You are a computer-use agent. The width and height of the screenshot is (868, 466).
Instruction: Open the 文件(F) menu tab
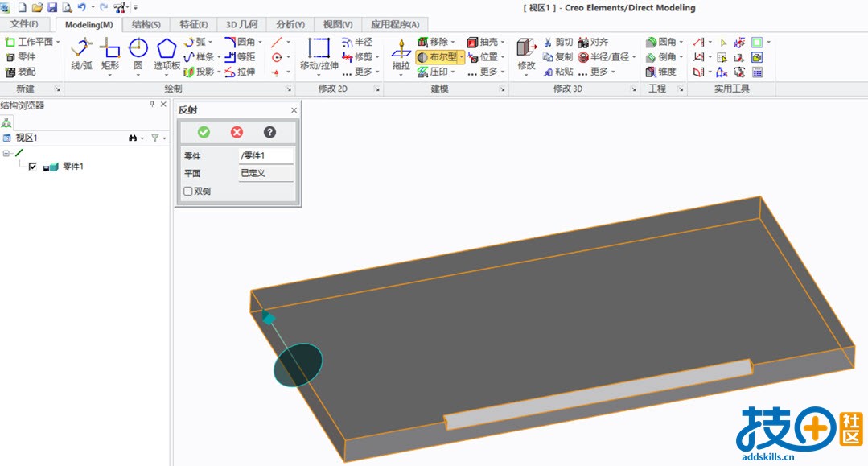[x=24, y=24]
